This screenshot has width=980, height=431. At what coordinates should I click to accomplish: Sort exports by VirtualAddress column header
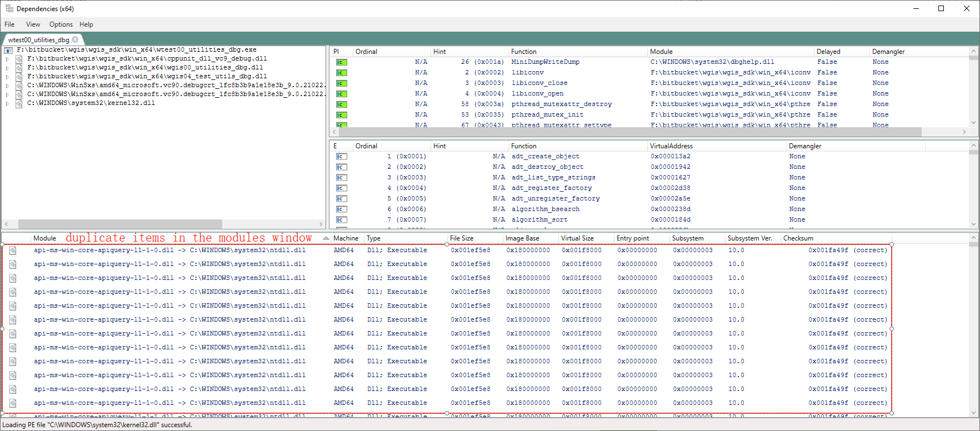click(671, 146)
